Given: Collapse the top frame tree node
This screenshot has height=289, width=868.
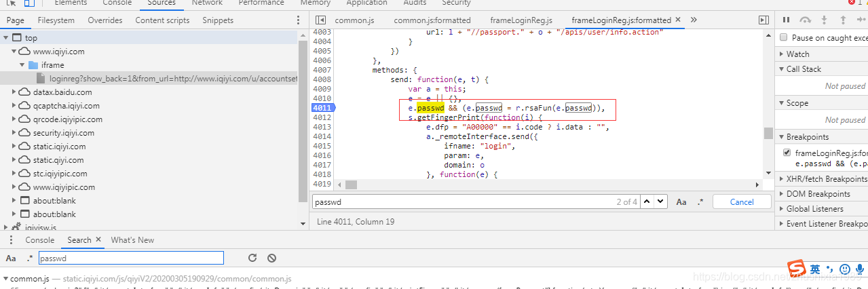Looking at the screenshot, I should click(x=5, y=38).
